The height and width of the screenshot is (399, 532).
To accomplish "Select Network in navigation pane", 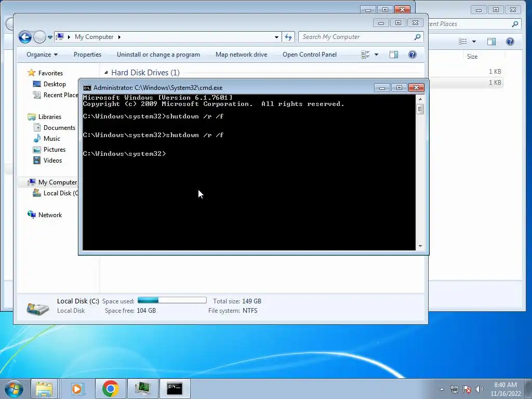I will point(45,215).
